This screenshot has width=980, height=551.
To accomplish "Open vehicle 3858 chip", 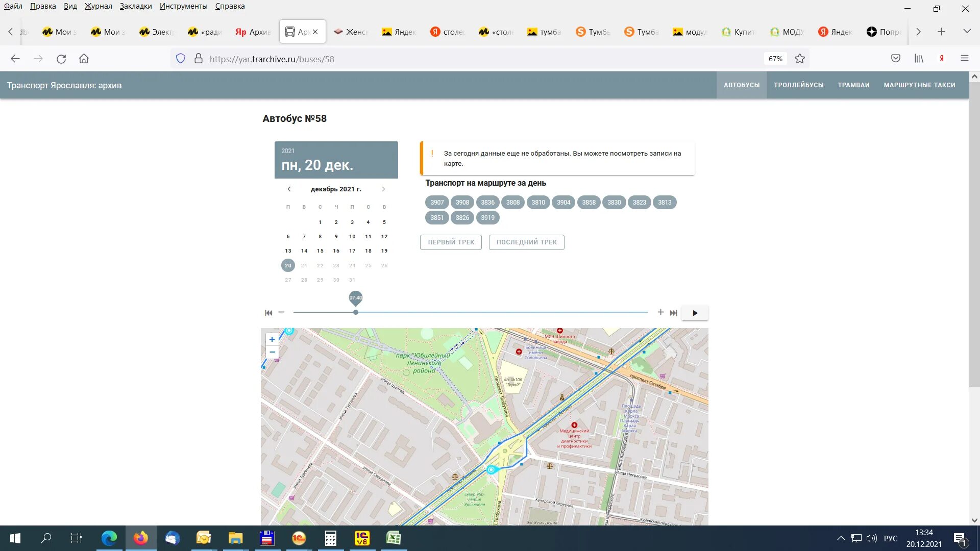I will 589,203.
